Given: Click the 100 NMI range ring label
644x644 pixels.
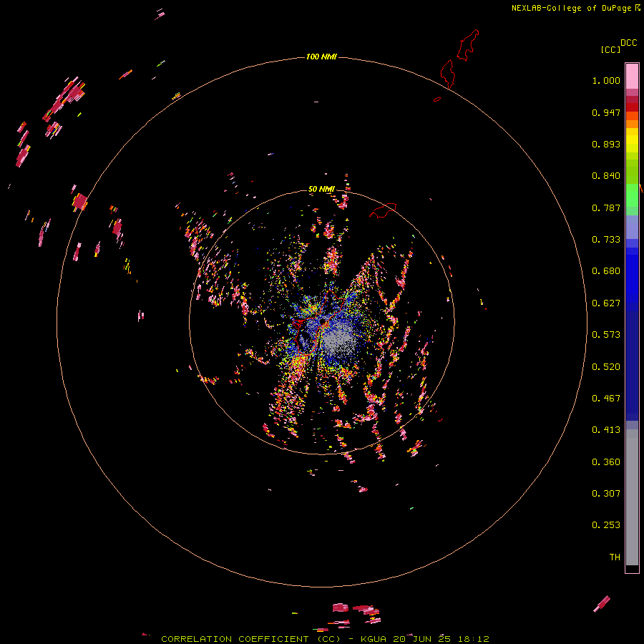Looking at the screenshot, I should (321, 57).
